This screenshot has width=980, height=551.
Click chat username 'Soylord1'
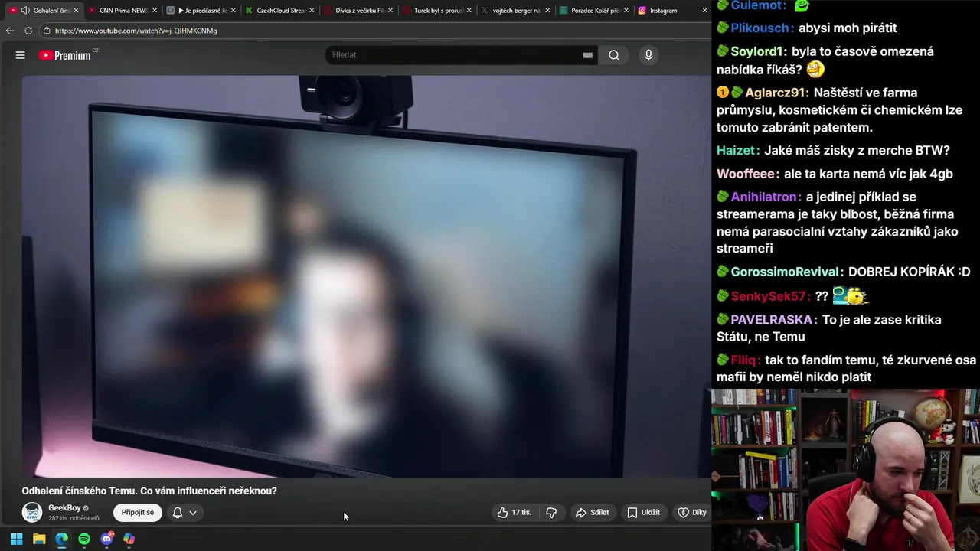[758, 52]
